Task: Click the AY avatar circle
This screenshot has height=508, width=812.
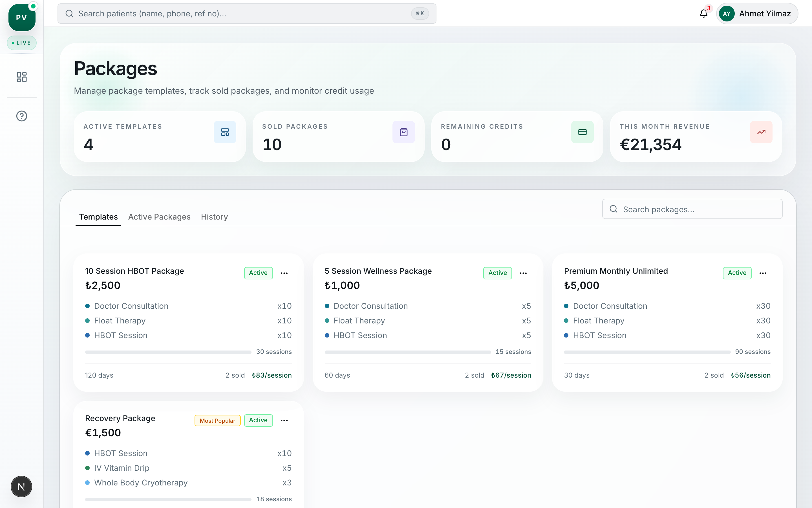Action: click(727, 14)
